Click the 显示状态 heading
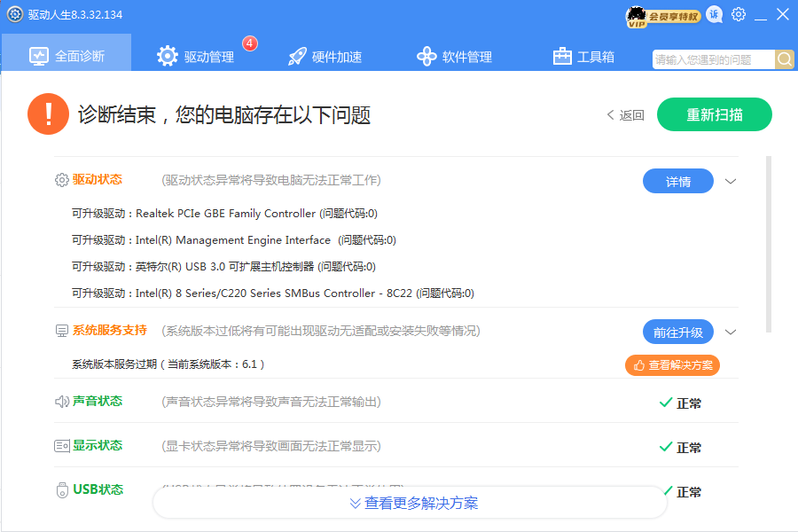This screenshot has width=798, height=532. [x=98, y=445]
